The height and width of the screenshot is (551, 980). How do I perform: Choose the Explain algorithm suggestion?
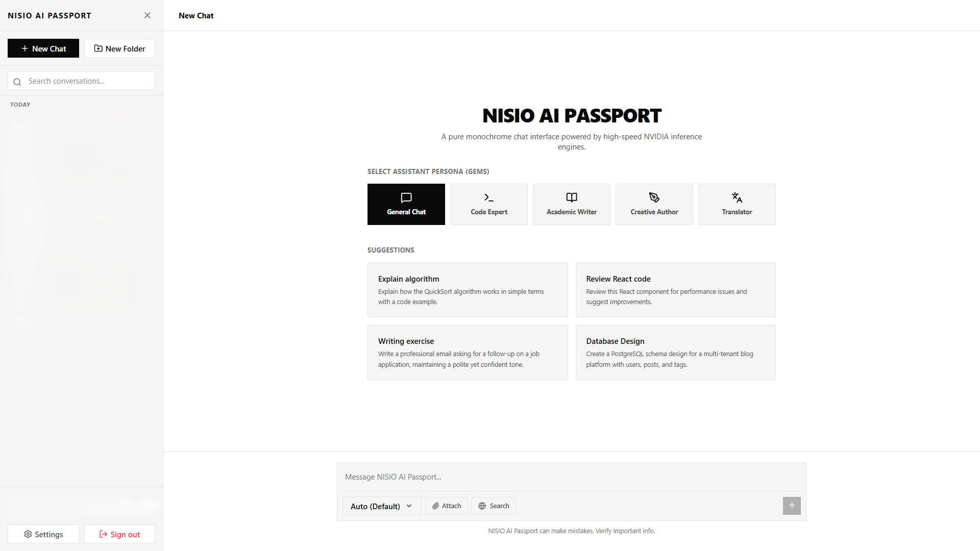click(468, 290)
